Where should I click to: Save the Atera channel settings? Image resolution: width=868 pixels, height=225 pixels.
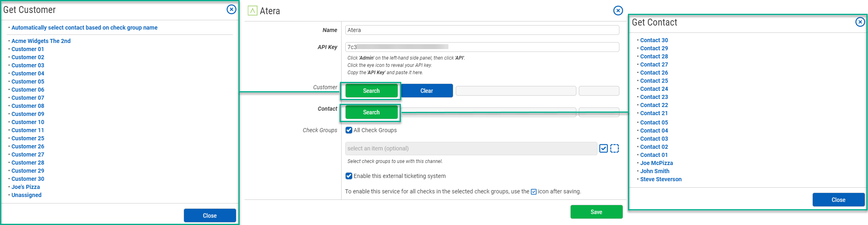pos(596,212)
